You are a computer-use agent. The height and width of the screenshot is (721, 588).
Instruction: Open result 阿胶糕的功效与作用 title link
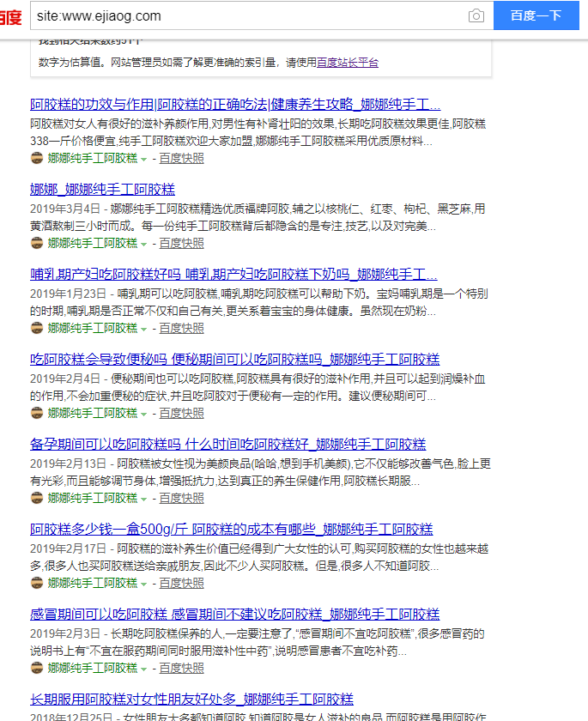(x=235, y=105)
